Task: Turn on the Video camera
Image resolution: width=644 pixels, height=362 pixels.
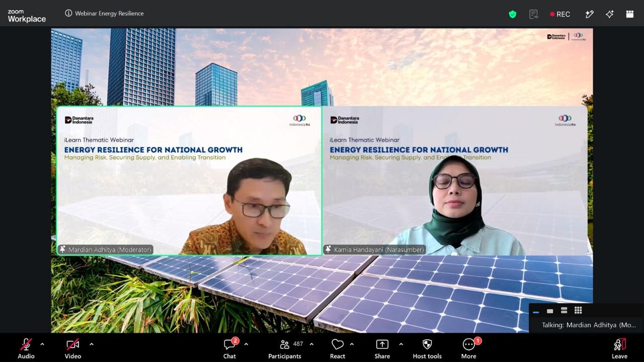Action: point(73,348)
